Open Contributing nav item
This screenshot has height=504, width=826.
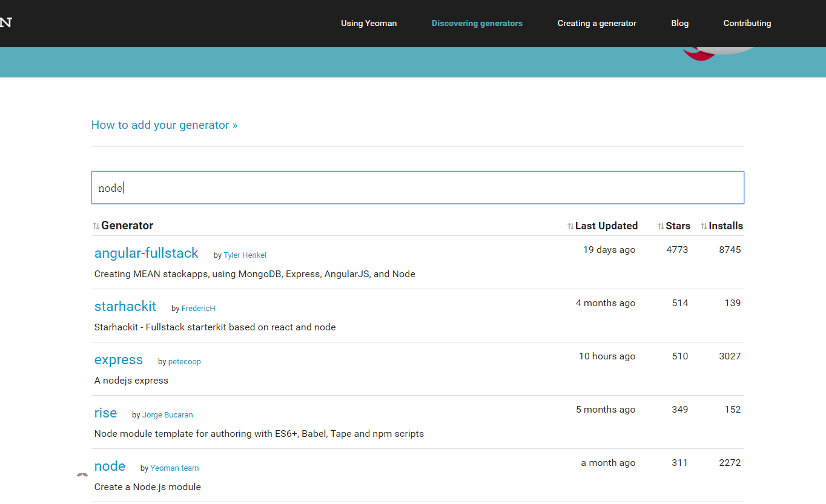pyautogui.click(x=747, y=23)
